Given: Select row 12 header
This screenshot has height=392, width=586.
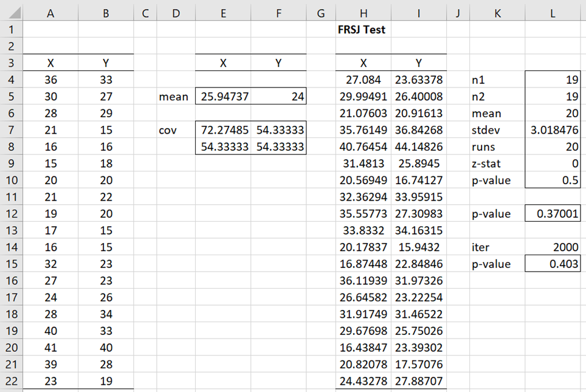Looking at the screenshot, I should (x=12, y=213).
